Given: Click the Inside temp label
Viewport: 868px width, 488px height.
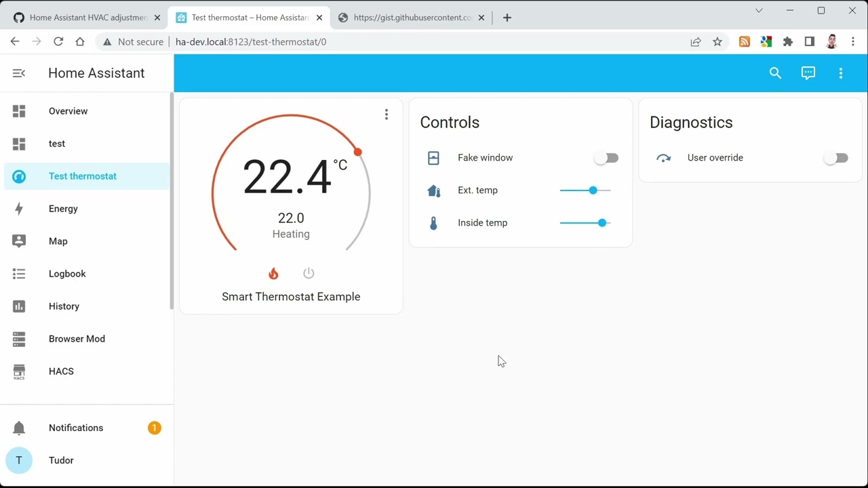Looking at the screenshot, I should (x=483, y=223).
